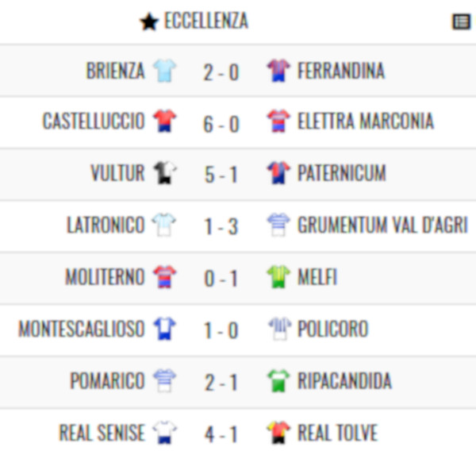Click Policoro's striped white jersey icon
Screen dimensions: 476x451
click(279, 329)
